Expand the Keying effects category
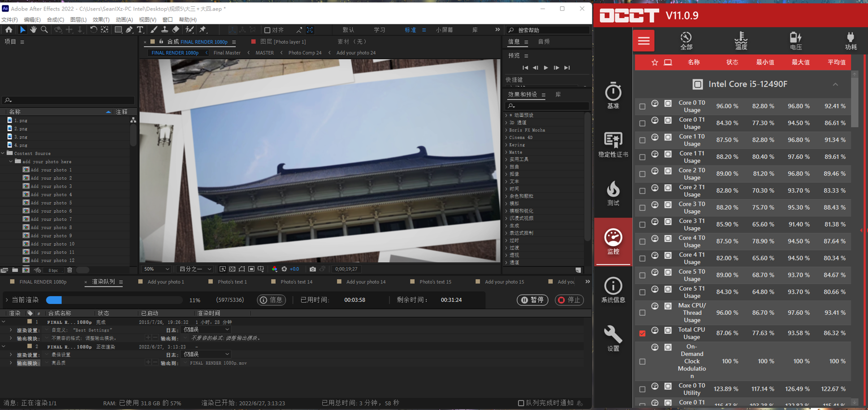This screenshot has height=410, width=868. [x=507, y=145]
